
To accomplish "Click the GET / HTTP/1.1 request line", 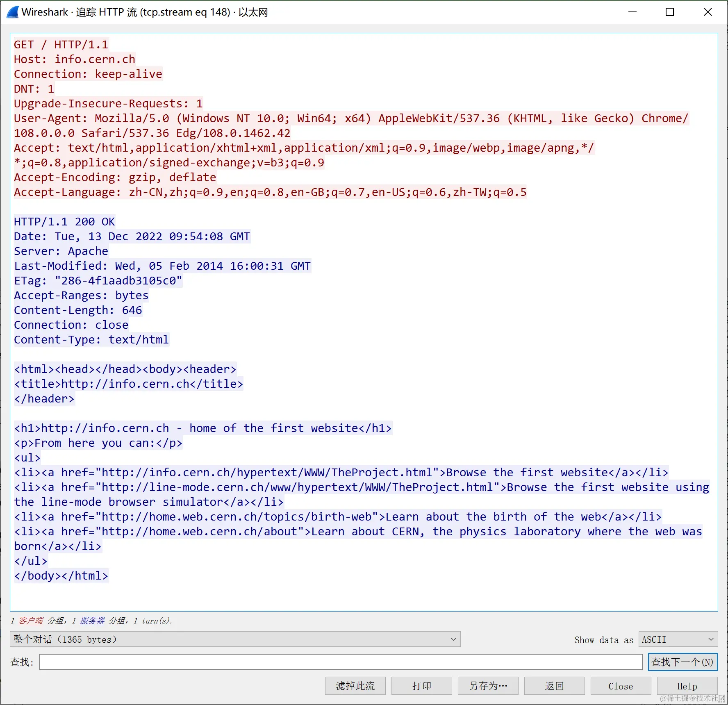I will 61,44.
